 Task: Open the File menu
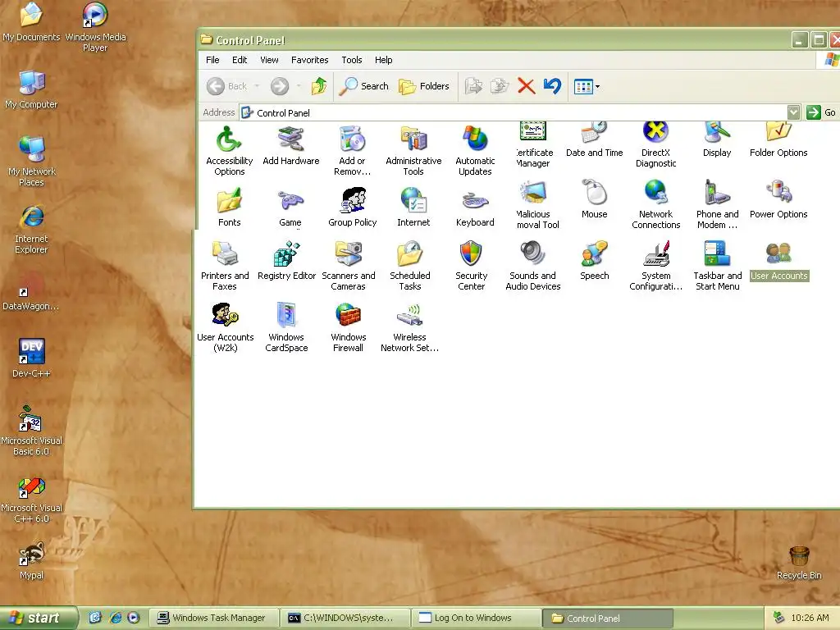coord(212,60)
